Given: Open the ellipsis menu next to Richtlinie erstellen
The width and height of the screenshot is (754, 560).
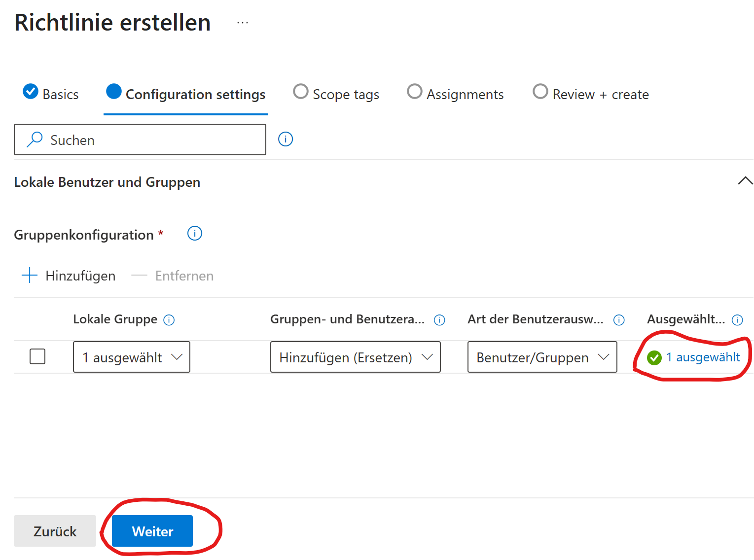Looking at the screenshot, I should (x=243, y=23).
